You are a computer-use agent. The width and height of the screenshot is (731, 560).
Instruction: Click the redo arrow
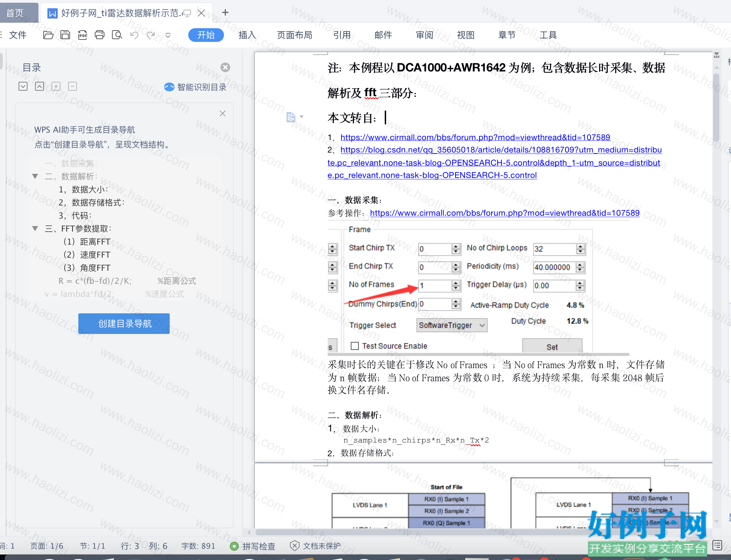[x=151, y=35]
